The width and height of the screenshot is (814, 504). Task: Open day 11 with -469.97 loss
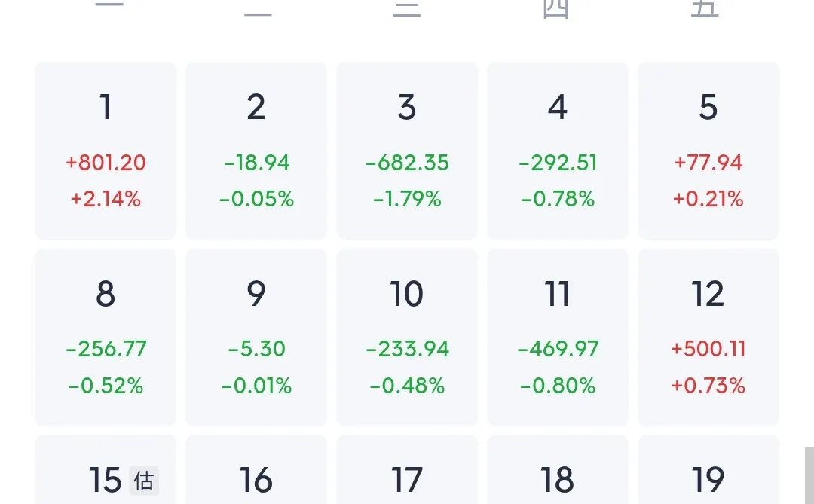pyautogui.click(x=558, y=338)
